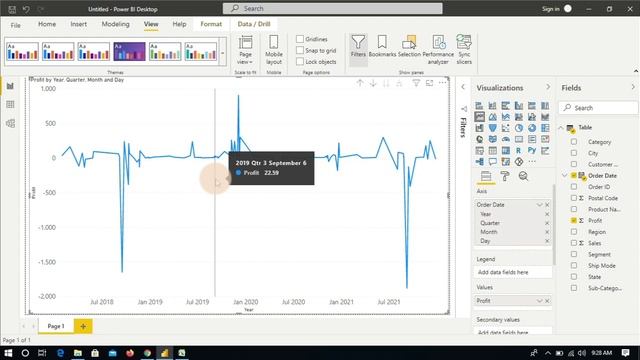
Task: Switch to Data view in left sidebar
Action: [10, 104]
